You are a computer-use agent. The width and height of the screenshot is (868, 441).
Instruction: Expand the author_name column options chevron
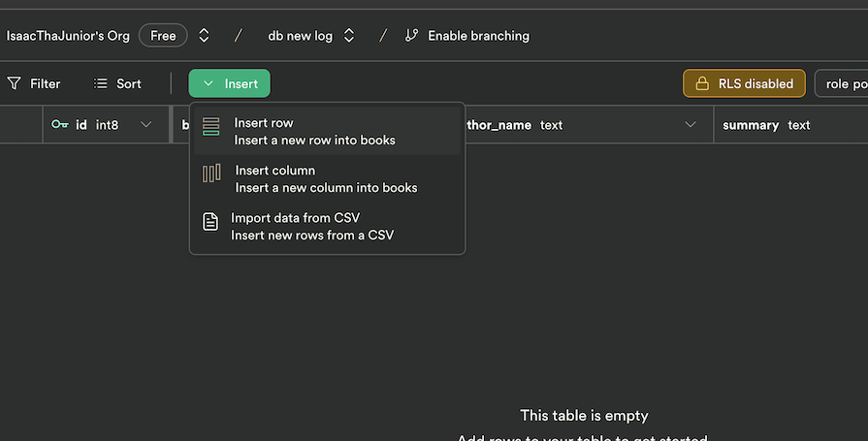click(691, 125)
